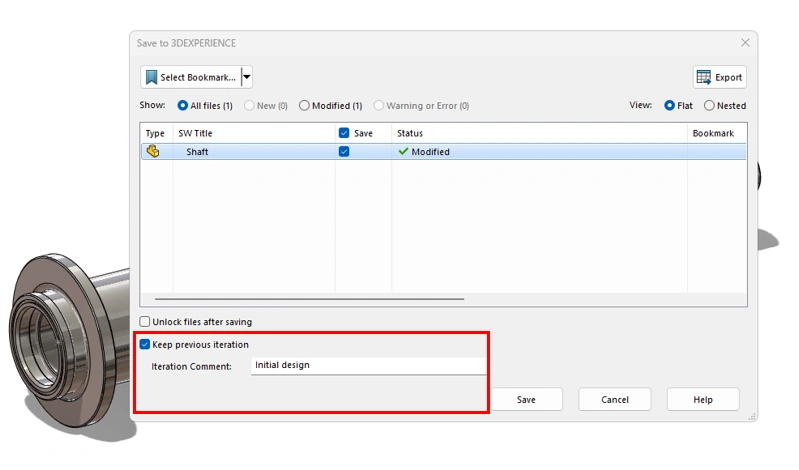Toggle the Save column header checkbox
Viewport: 799px width, 470px height.
tap(344, 133)
